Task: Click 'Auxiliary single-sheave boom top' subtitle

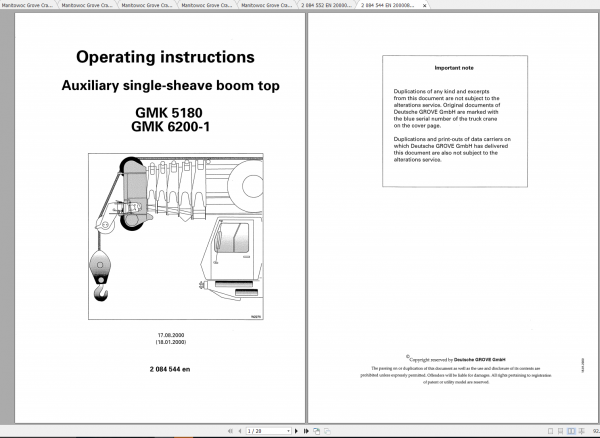Action: pos(171,85)
